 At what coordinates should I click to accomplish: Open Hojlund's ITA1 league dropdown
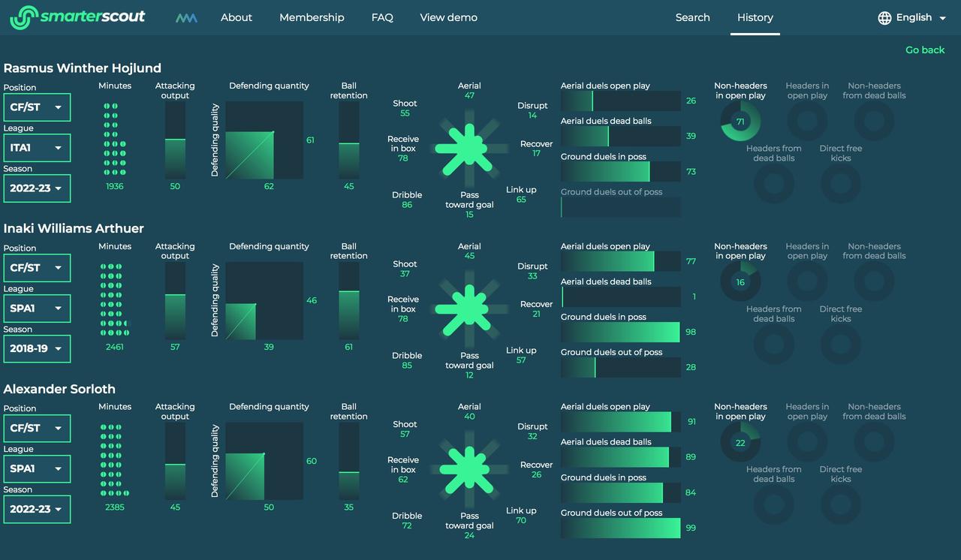[37, 148]
